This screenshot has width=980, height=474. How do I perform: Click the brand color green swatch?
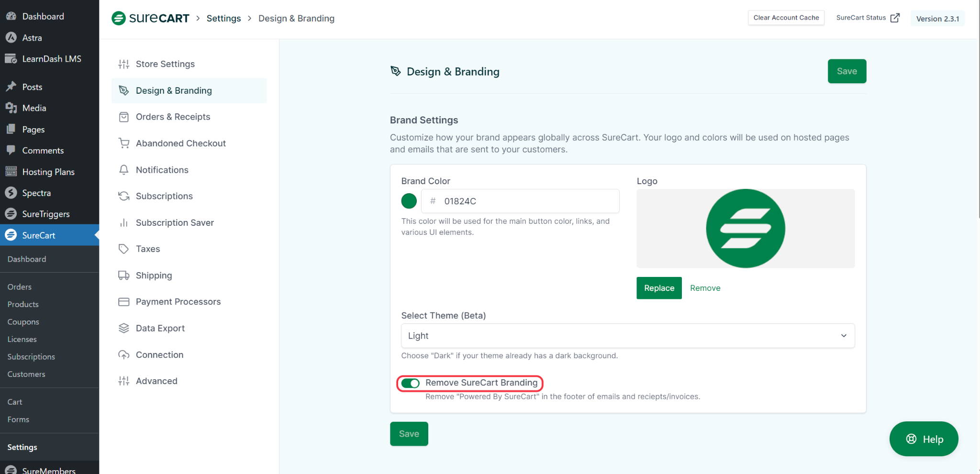pos(409,201)
